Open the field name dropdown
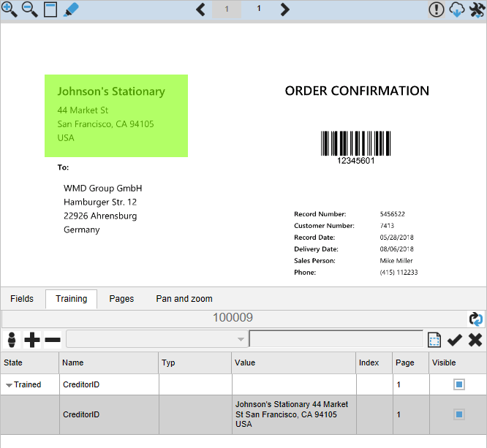487x448 pixels. (x=156, y=339)
